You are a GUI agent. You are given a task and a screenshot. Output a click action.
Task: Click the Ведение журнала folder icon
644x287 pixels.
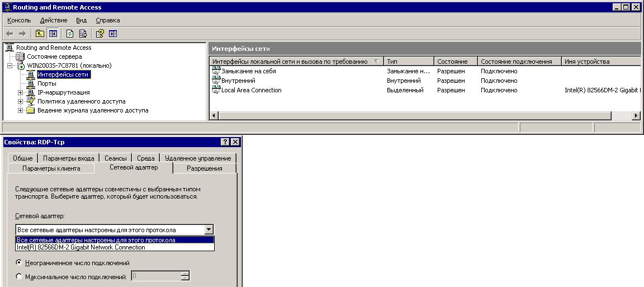pos(31,110)
